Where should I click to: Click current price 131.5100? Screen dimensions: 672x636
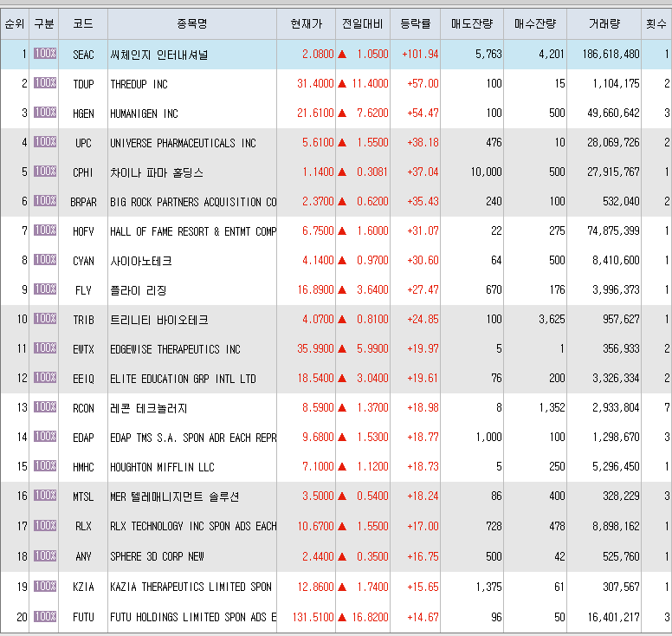313,617
